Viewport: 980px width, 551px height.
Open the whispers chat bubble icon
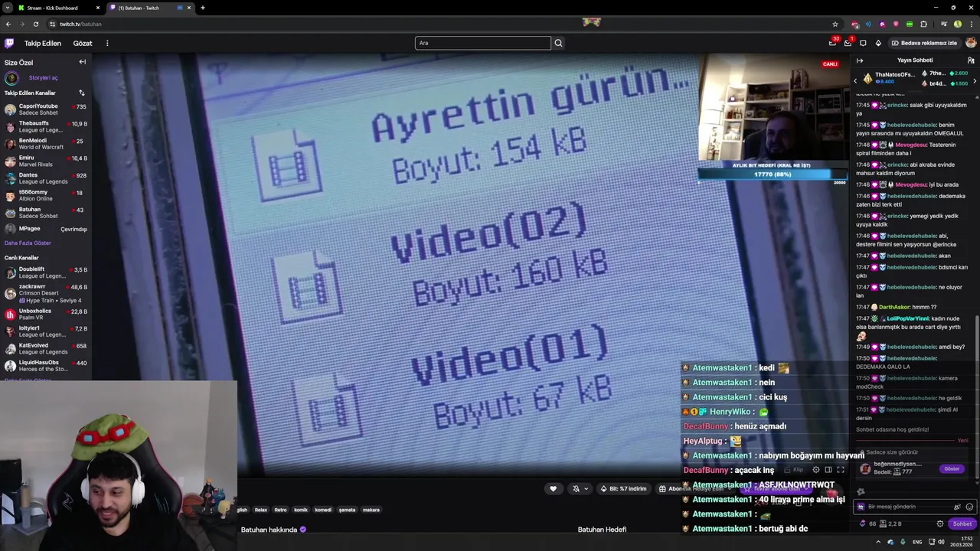pos(863,43)
